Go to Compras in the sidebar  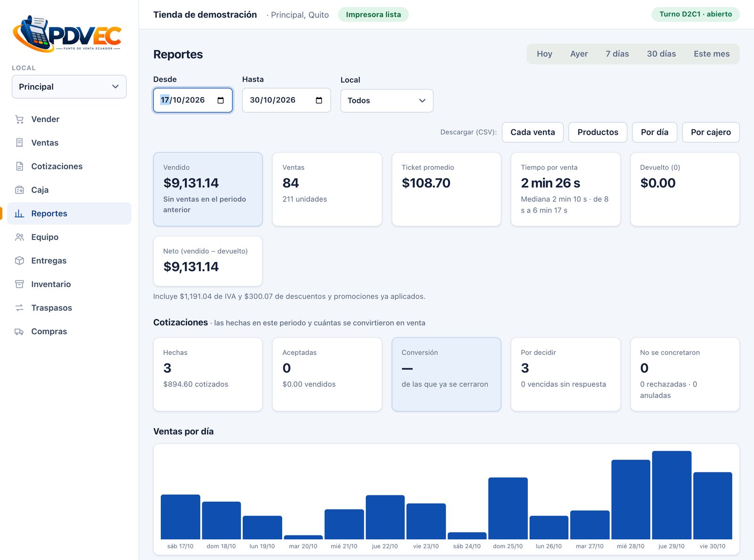[69, 331]
